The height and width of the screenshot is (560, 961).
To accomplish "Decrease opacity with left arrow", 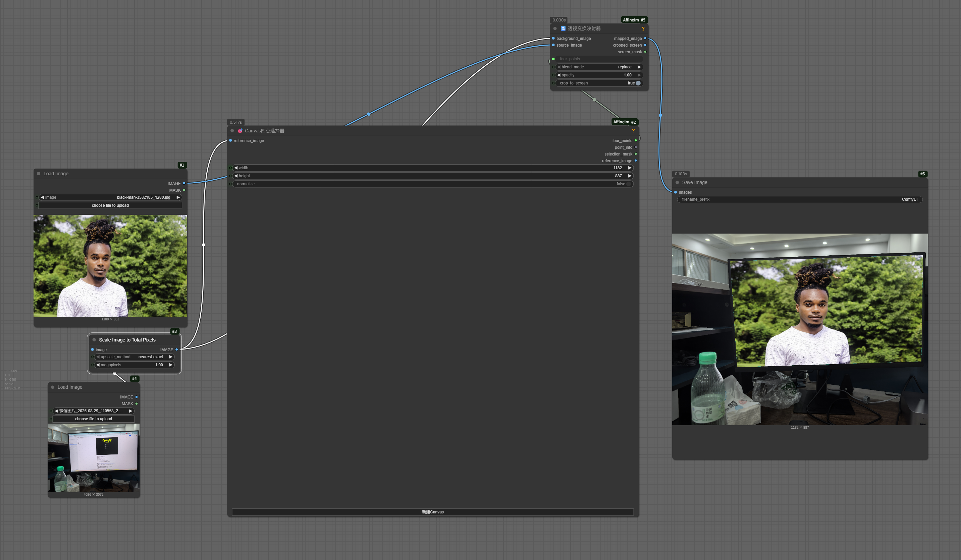I will click(x=559, y=75).
